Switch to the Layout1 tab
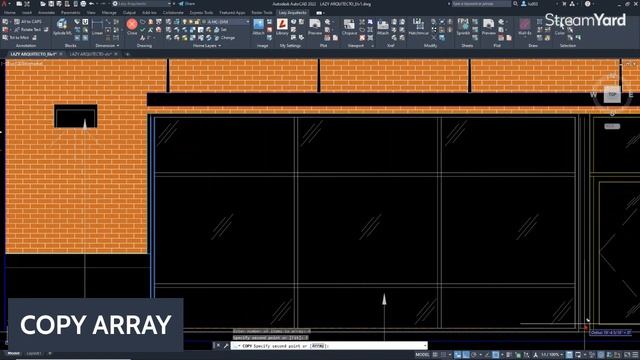The height and width of the screenshot is (360, 640). (33, 353)
